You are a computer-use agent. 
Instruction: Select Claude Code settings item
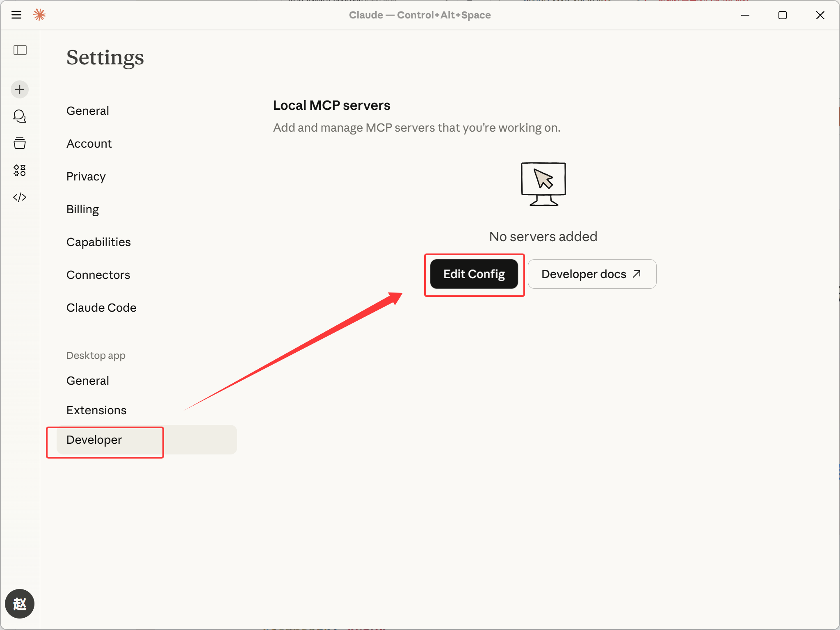101,308
